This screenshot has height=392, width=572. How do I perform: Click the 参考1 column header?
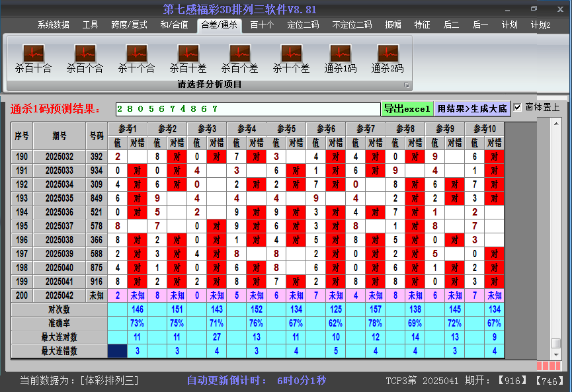[128, 128]
